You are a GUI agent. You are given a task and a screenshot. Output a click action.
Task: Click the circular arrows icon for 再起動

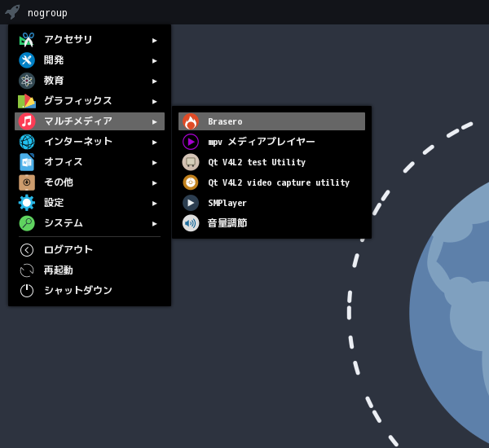coord(27,270)
